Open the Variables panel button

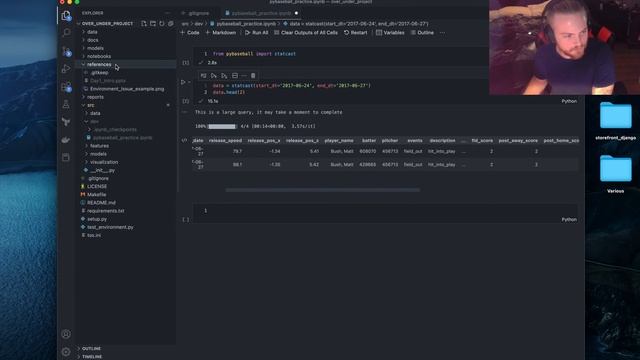[390, 33]
